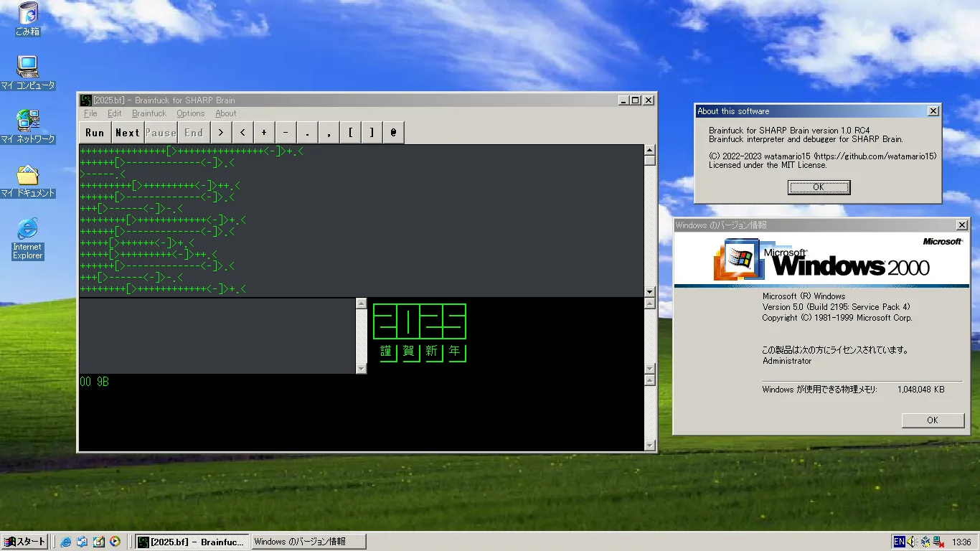980x551 pixels.
Task: Click the code editor scrollbar thumb
Action: point(650,161)
